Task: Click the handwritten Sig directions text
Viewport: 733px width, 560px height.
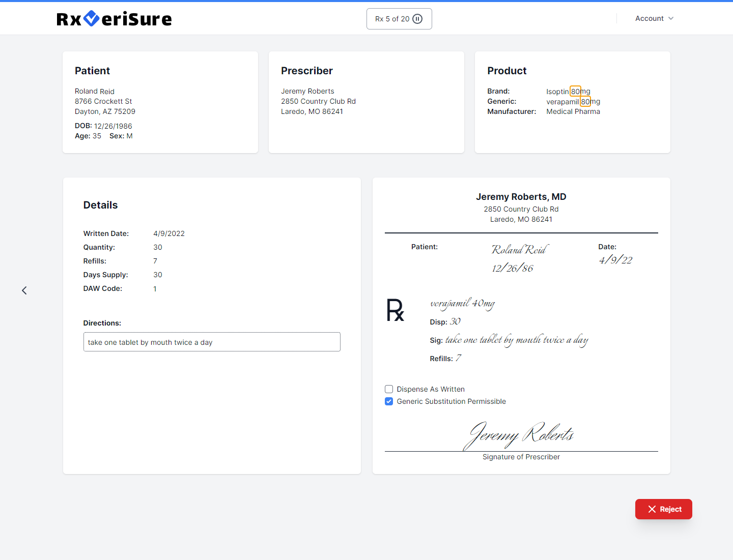Action: coord(516,340)
